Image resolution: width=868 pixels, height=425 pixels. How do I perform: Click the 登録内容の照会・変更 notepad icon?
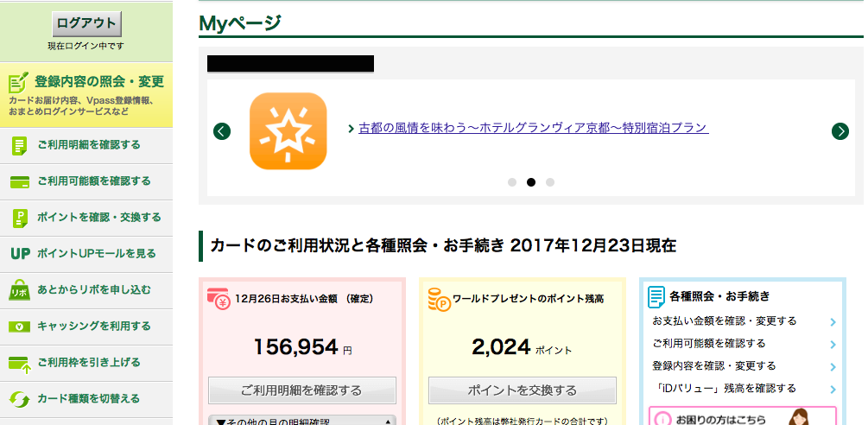point(19,83)
